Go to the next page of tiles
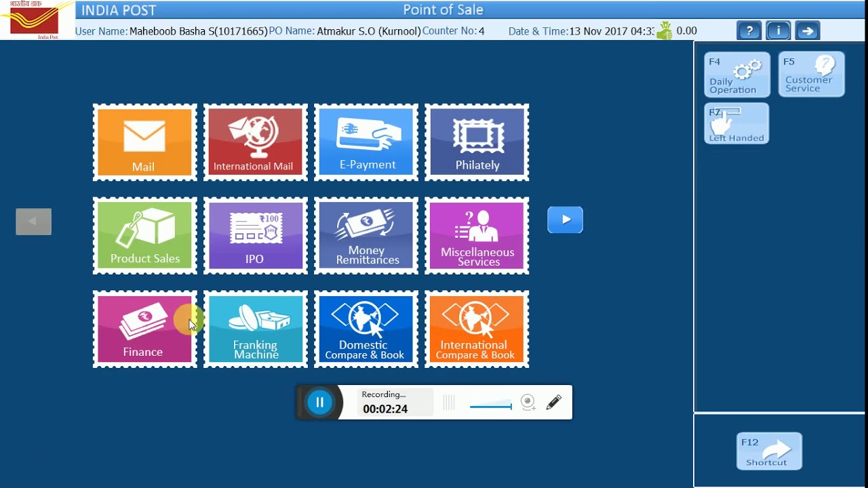This screenshot has width=868, height=488. click(565, 220)
